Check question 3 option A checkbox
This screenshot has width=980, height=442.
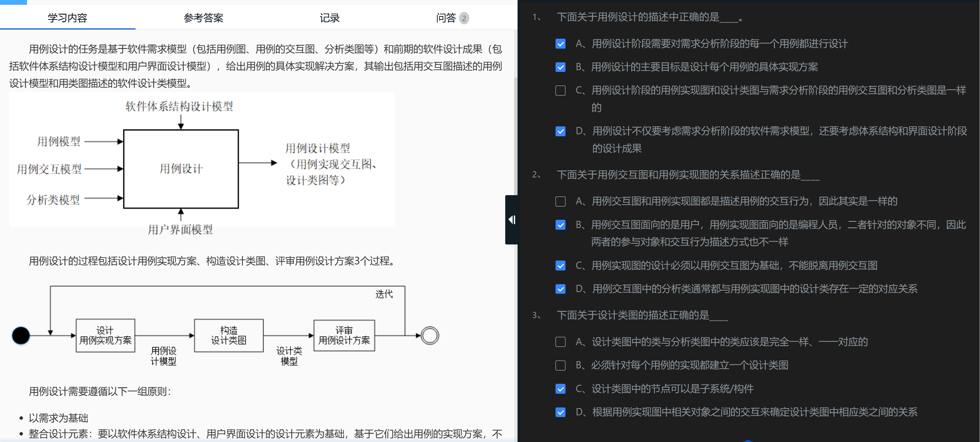pos(560,342)
